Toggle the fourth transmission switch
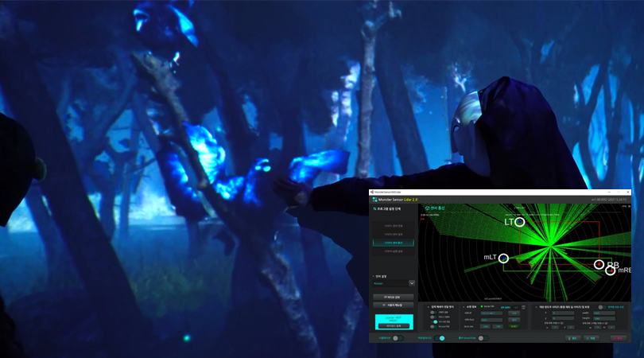644x358 pixels. coord(433,327)
